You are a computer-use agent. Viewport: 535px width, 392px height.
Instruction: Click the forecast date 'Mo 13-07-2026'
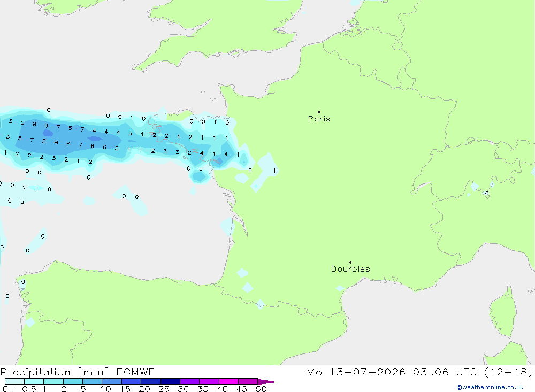356,372
